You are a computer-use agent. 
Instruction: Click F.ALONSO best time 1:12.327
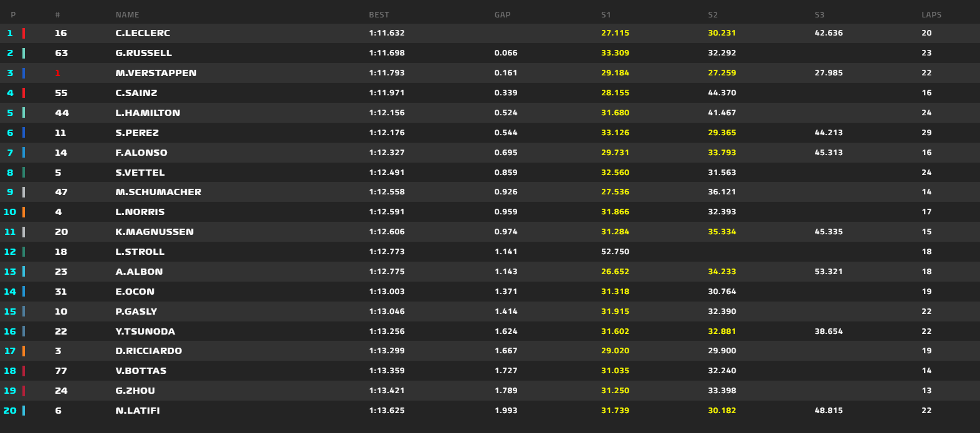pos(386,153)
